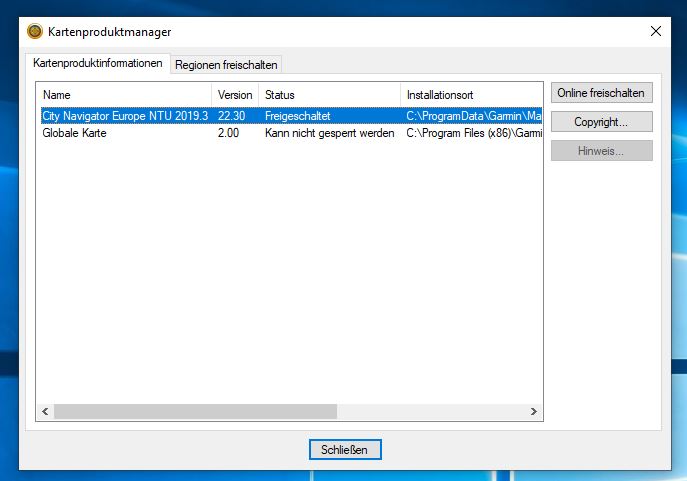
Task: Select the Globale Karte row
Action: [x=291, y=133]
